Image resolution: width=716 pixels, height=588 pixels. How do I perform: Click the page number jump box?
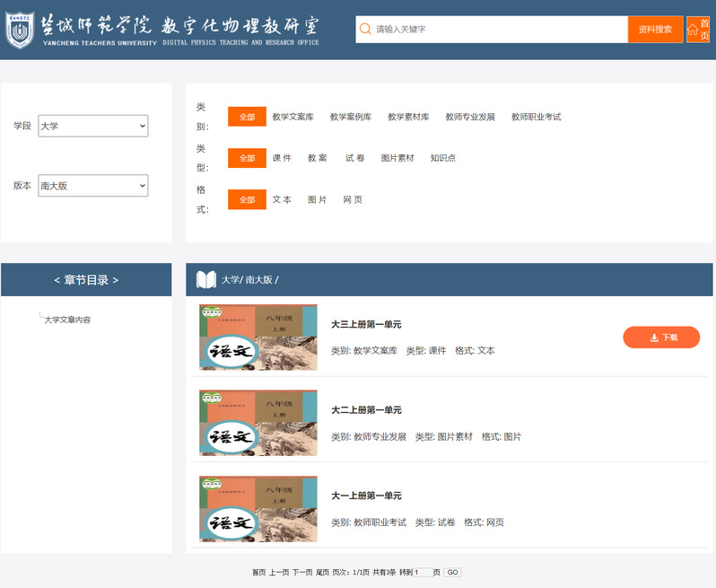tap(422, 572)
